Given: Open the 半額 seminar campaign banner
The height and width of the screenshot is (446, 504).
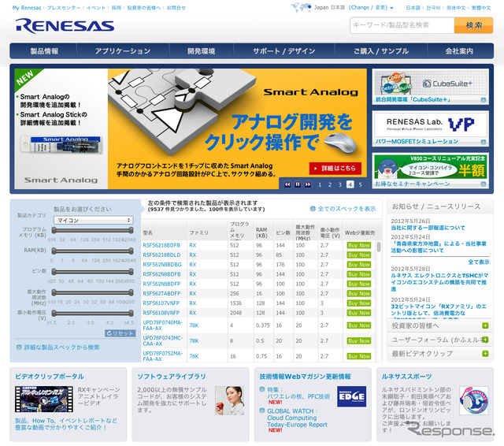Looking at the screenshot, I should pos(431,170).
